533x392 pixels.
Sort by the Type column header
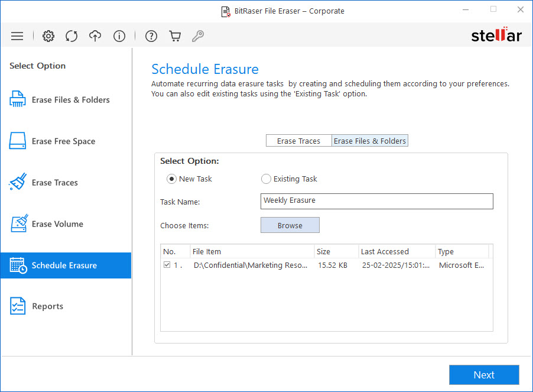[462, 252]
